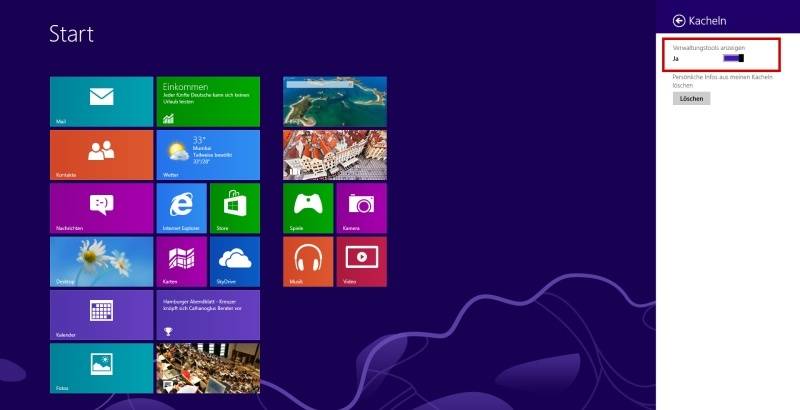Open the Einkommen finance tile
Screen dimensions: 800x410
click(208, 101)
